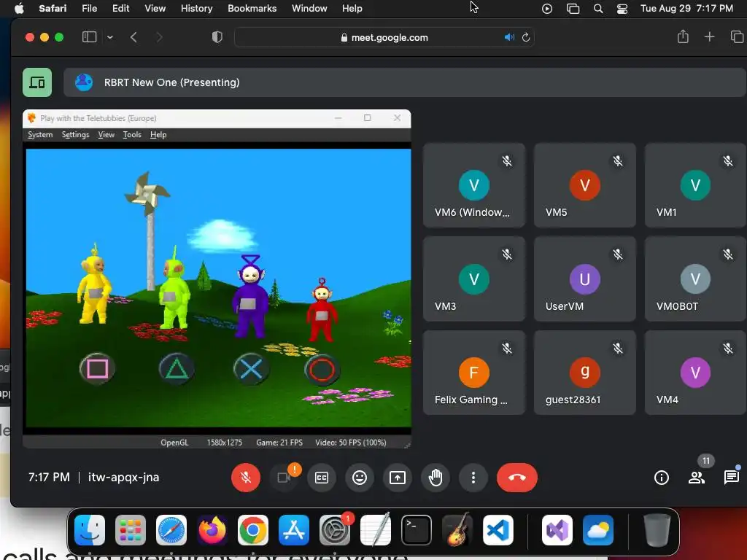Toggle the Safari sidebar
This screenshot has height=560, width=747.
pos(90,37)
